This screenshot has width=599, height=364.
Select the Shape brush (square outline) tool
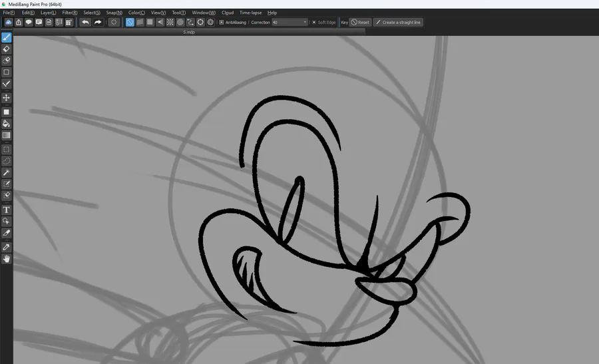7,72
